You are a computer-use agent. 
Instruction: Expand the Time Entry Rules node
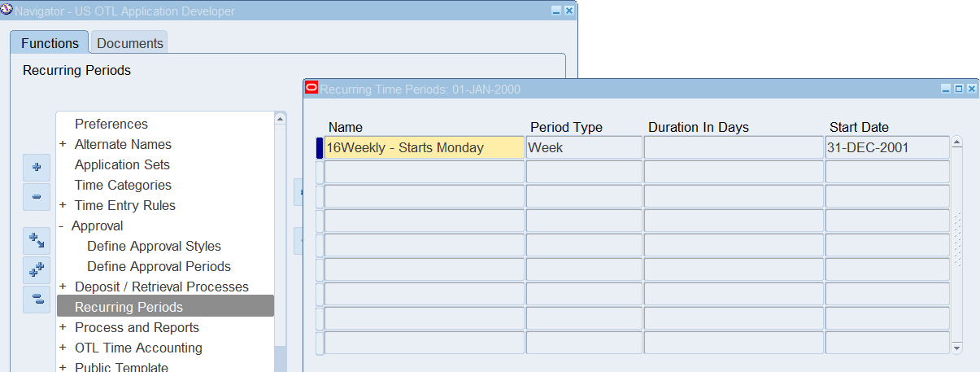[x=63, y=206]
